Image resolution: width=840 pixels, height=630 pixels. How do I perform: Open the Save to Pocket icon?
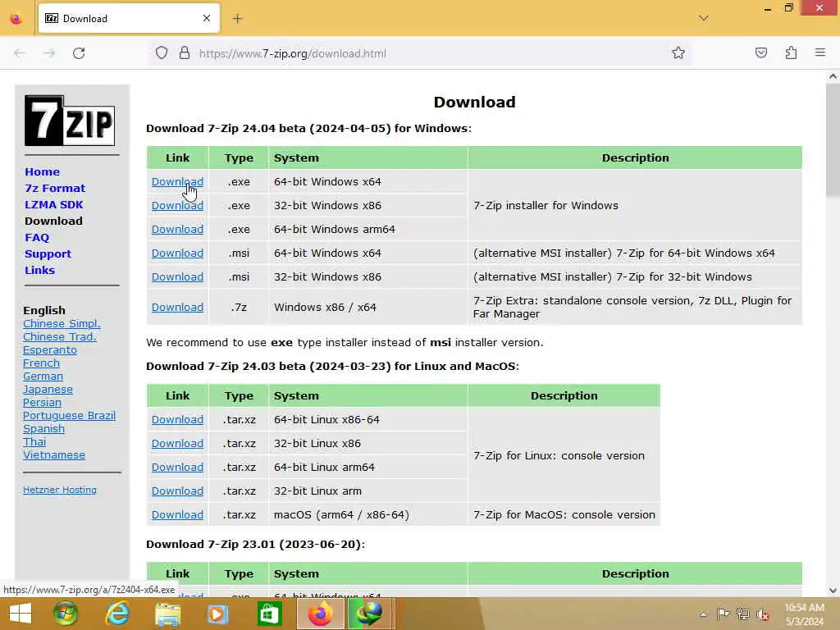click(761, 52)
